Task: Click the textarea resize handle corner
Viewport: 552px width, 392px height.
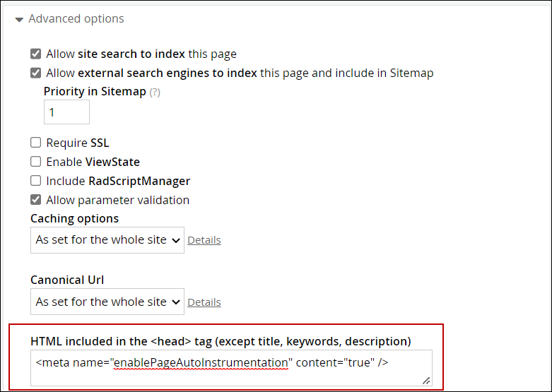Action: pos(426,380)
